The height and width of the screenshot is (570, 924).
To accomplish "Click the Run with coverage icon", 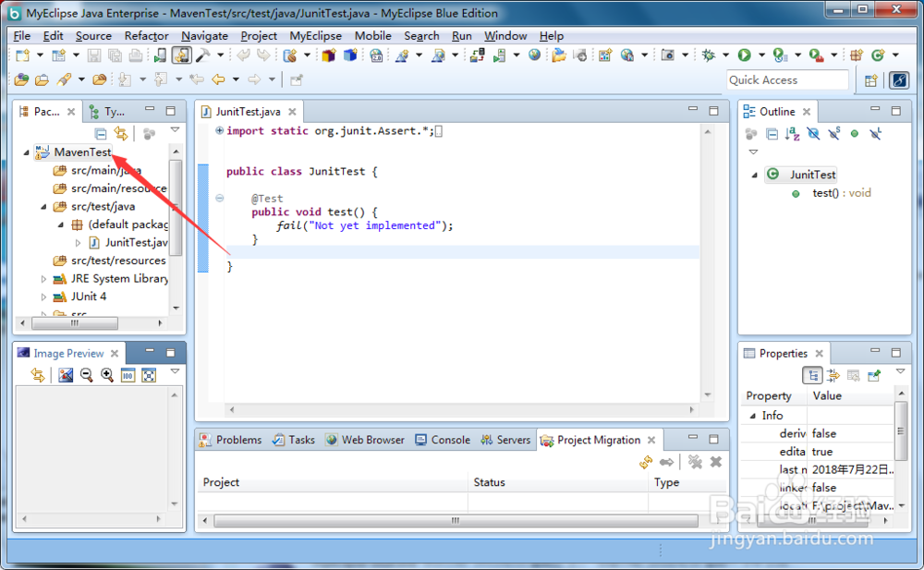I will [780, 55].
